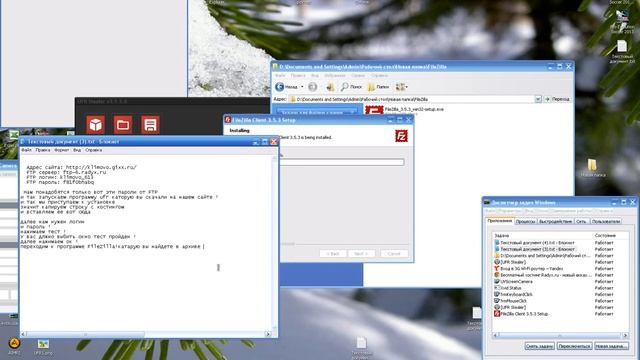This screenshot has height=360, width=640.
Task: Click the Go (Переход) arrow in Explorer
Action: (x=557, y=99)
